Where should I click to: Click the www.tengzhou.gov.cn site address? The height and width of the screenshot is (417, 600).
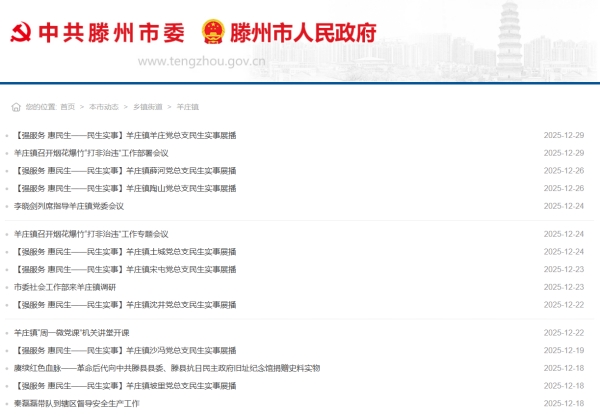(200, 60)
